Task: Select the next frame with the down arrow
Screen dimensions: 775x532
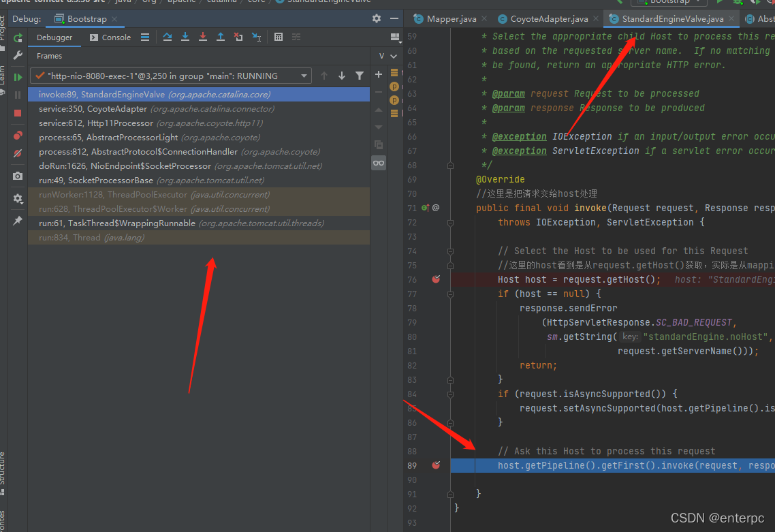Action: 342,76
